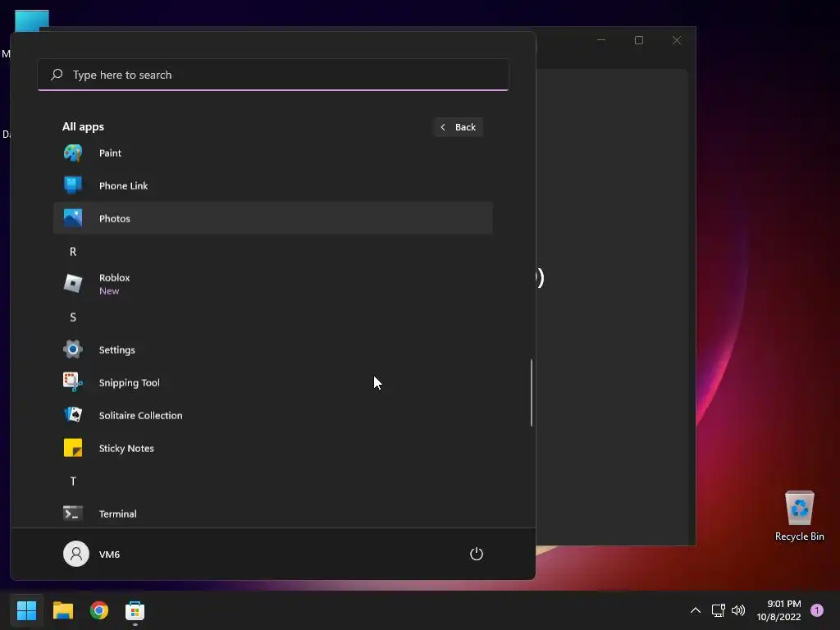
Task: Show hidden system tray icons
Action: [x=696, y=610]
